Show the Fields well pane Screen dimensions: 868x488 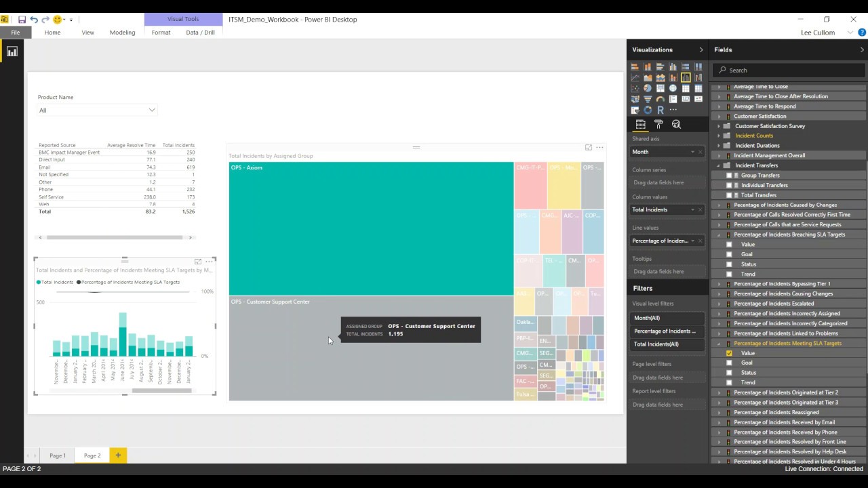(640, 125)
